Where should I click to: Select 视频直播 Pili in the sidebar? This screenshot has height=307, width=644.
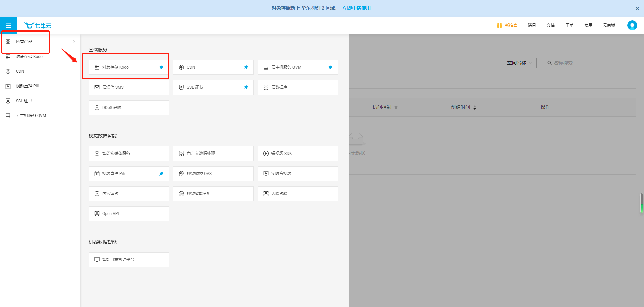(x=40, y=86)
